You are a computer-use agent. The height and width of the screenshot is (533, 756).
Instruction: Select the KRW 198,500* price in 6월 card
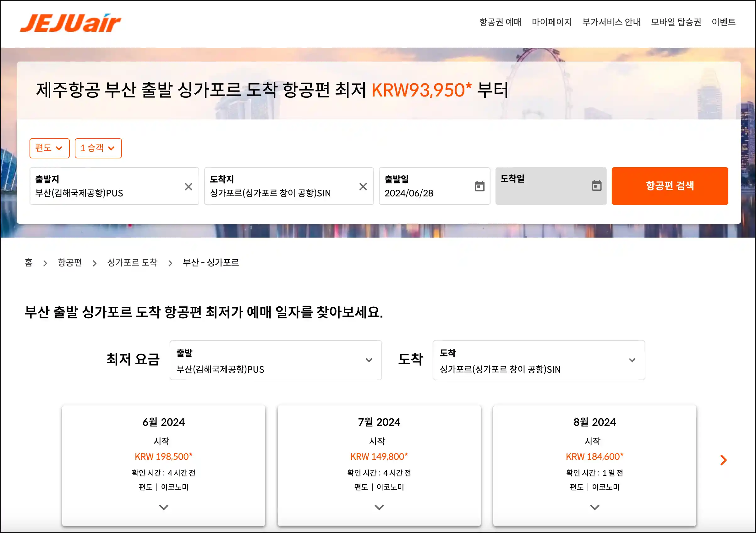(x=164, y=457)
